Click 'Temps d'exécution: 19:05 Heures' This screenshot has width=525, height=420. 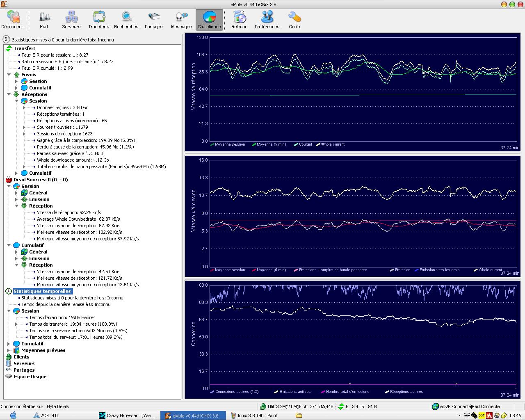tap(62, 317)
